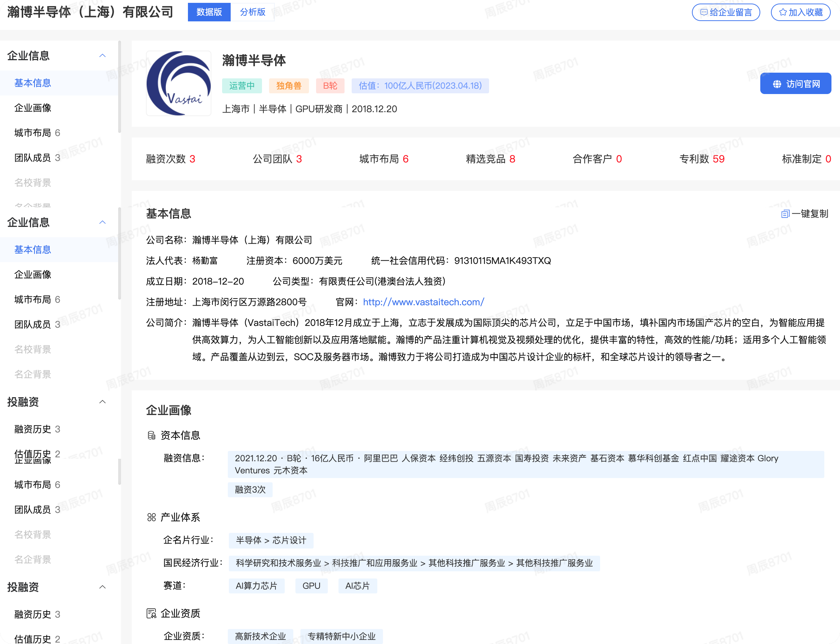Screen dimensions: 840x644
Task: Click the AI算力芯片 track tag
Action: tap(256, 586)
